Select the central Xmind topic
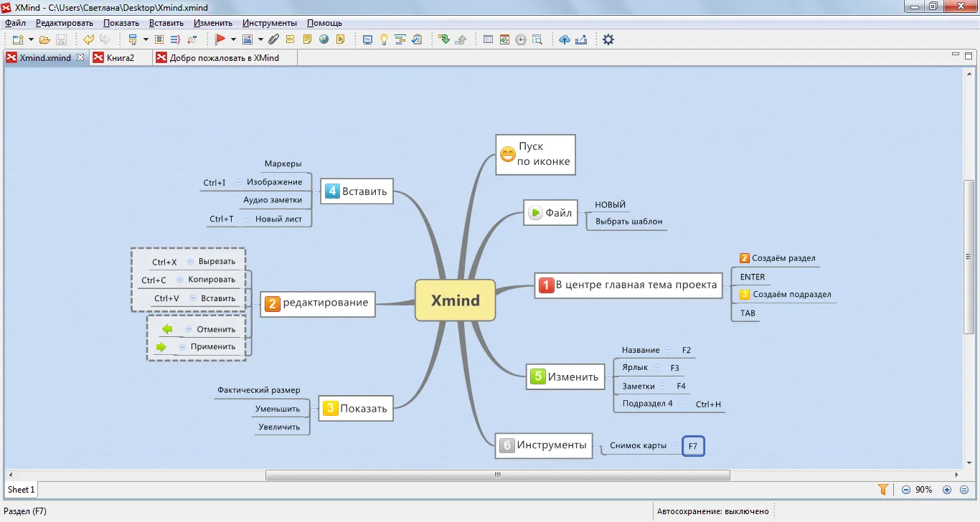This screenshot has width=980, height=522. click(x=456, y=300)
